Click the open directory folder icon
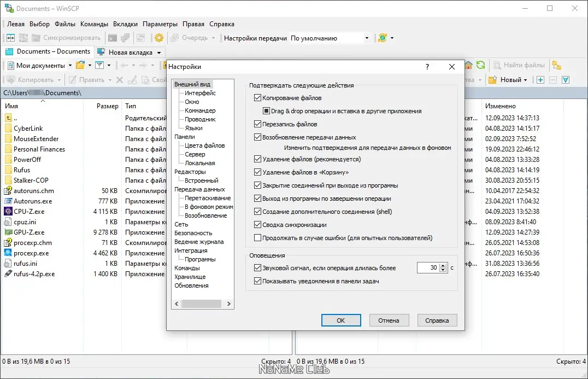Viewport: 588px width, 379px height. (80, 65)
